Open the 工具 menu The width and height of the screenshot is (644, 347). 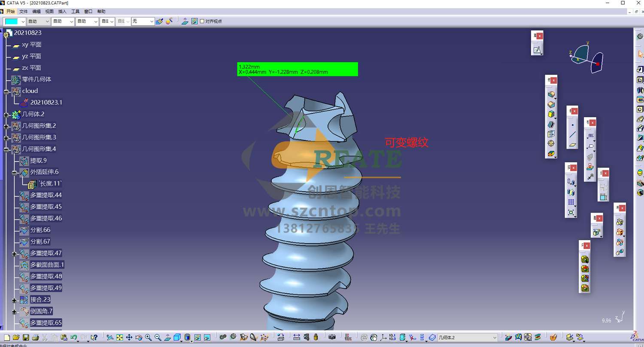75,12
